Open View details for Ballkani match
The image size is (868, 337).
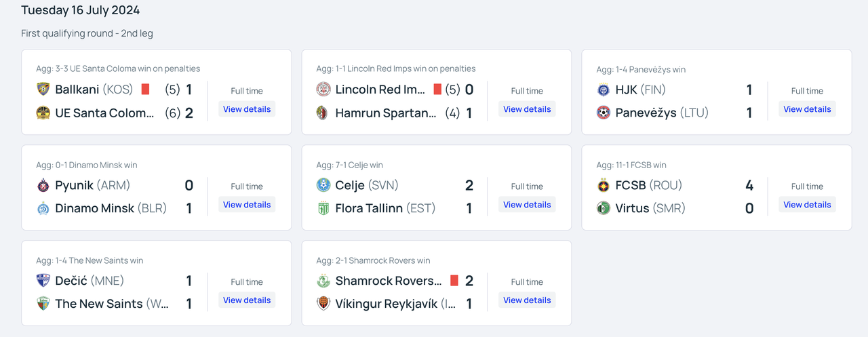[x=247, y=109]
